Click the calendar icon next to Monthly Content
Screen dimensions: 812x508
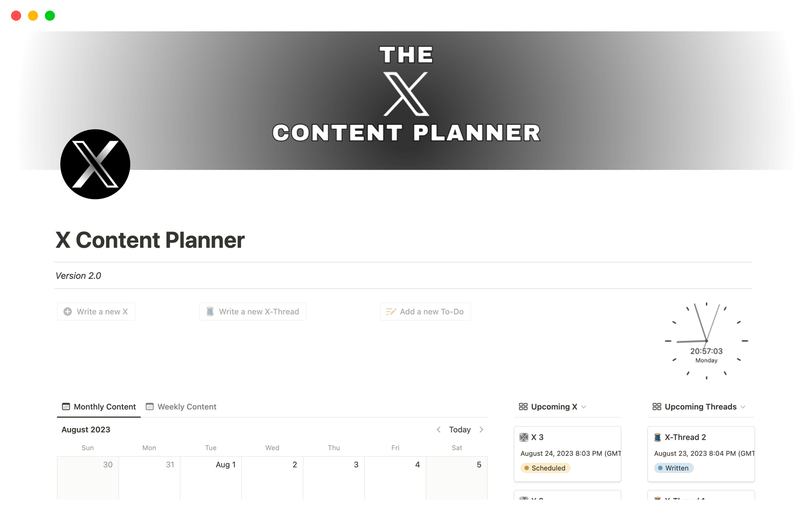coord(66,406)
